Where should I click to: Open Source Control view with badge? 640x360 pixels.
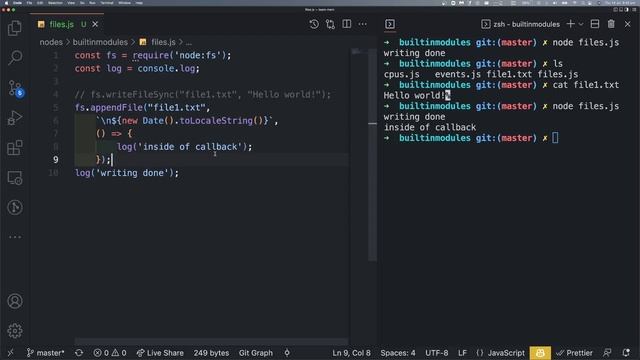16,88
